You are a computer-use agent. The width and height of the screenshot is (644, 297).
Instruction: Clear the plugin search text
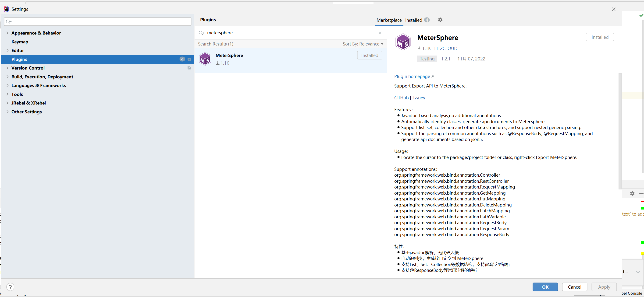point(380,33)
